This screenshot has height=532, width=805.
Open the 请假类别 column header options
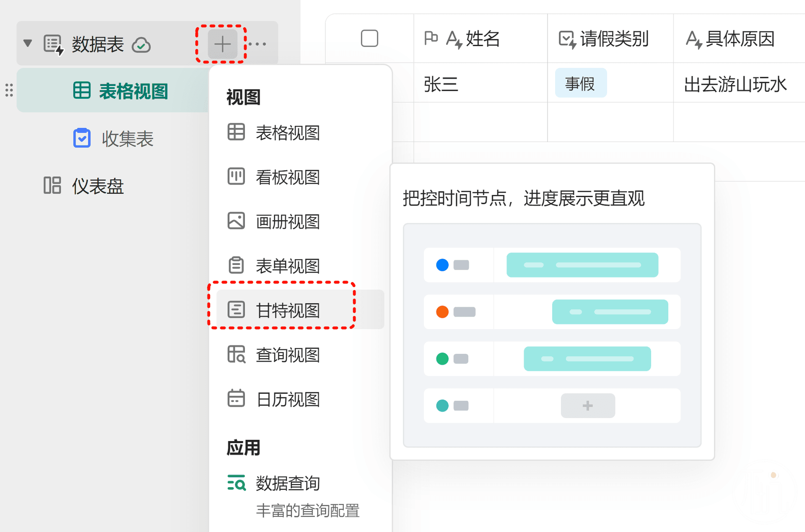(613, 39)
